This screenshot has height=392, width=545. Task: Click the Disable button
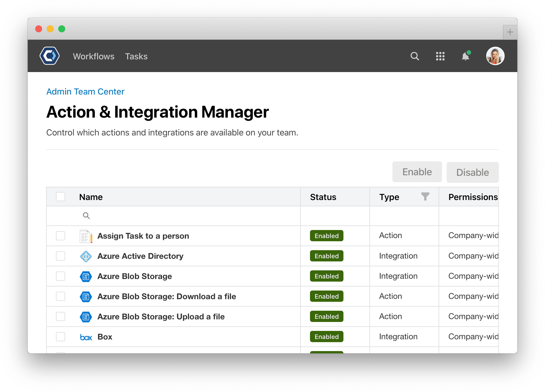pos(473,172)
